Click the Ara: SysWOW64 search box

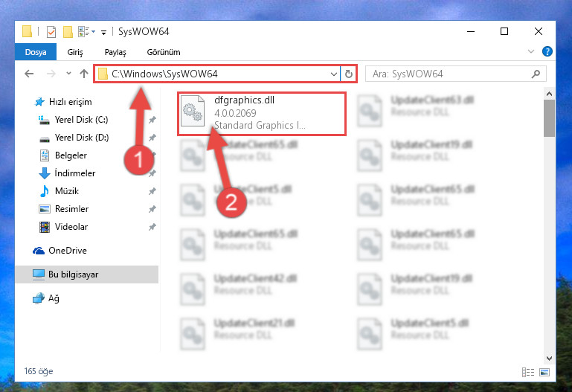[456, 74]
